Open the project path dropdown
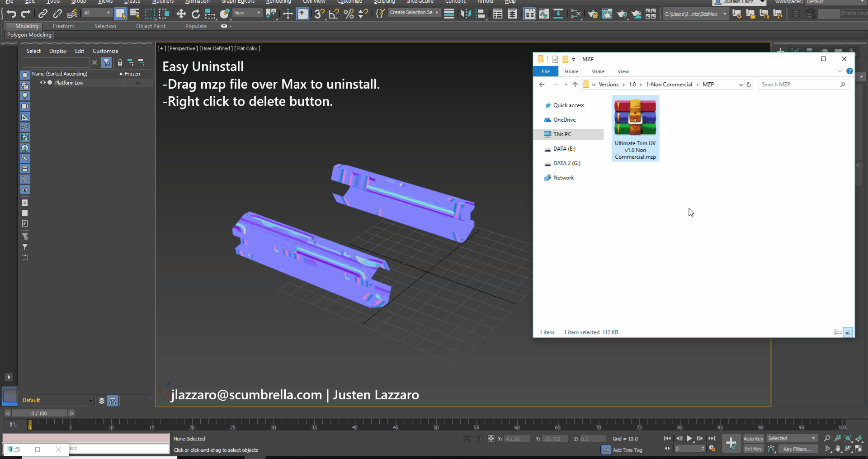868x459 pixels. point(695,14)
